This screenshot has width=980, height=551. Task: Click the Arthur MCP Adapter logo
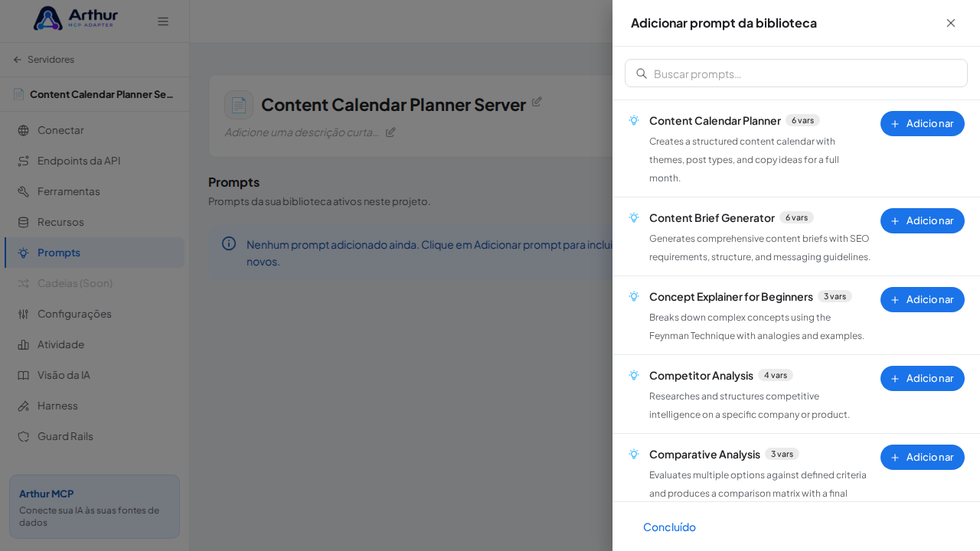click(x=76, y=18)
